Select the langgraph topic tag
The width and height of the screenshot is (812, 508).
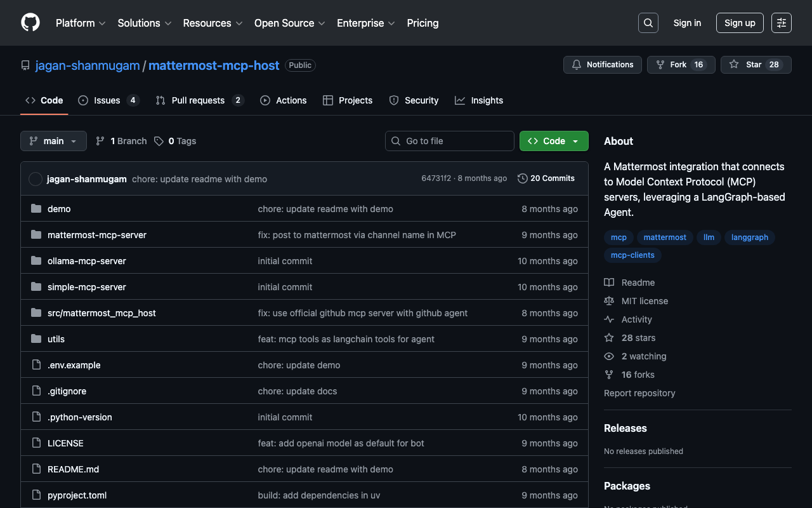point(749,237)
